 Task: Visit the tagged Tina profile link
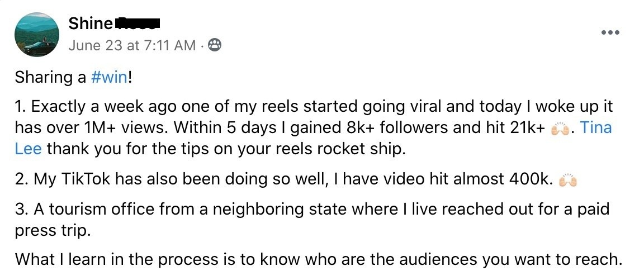click(x=596, y=128)
